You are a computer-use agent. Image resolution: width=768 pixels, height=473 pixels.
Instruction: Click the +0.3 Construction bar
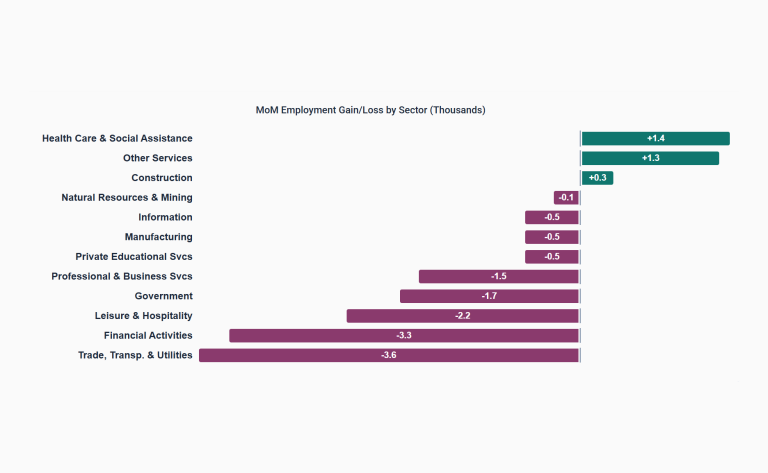click(x=597, y=178)
